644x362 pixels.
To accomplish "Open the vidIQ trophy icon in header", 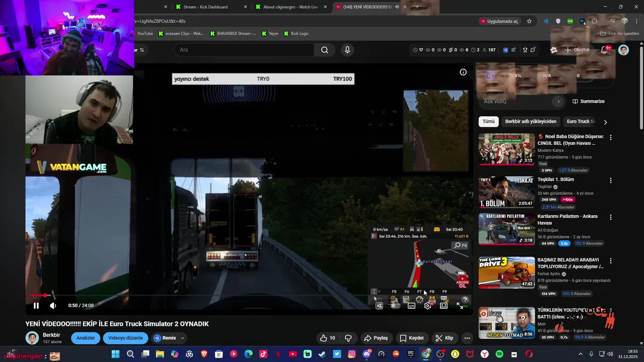I will click(x=525, y=50).
